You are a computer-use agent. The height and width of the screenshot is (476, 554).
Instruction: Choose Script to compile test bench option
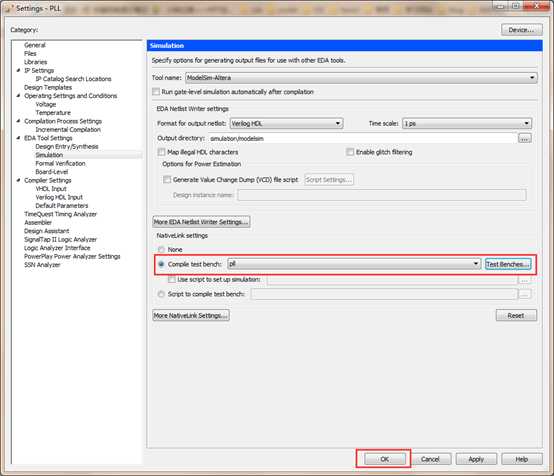[x=161, y=294]
